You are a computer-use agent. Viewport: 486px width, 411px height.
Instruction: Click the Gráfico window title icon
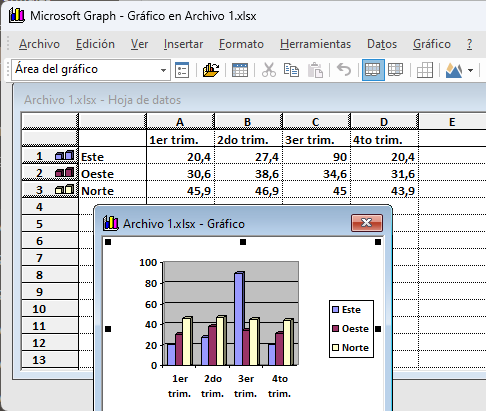pyautogui.click(x=111, y=223)
